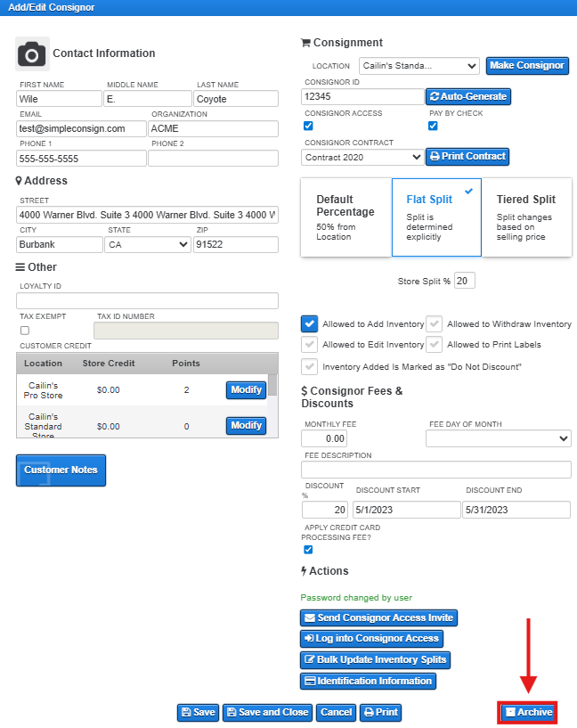Select the Tiered Split option
This screenshot has height=728, width=577.
pos(525,217)
